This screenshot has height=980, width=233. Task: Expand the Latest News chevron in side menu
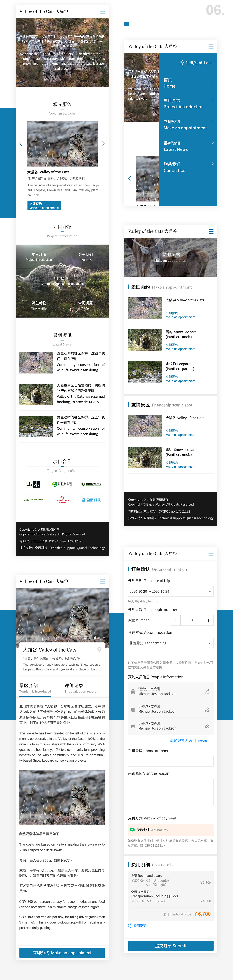[212, 143]
